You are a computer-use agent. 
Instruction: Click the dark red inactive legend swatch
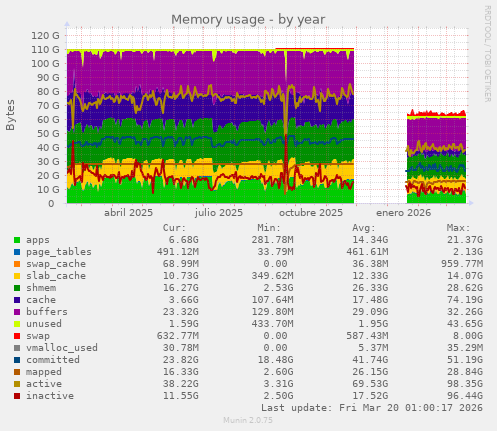pyautogui.click(x=17, y=396)
